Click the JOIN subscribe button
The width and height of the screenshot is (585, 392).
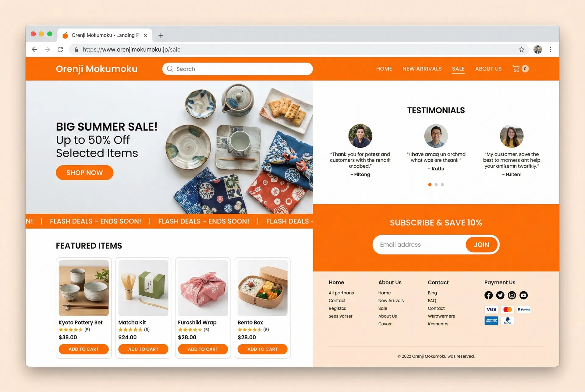[x=481, y=245]
